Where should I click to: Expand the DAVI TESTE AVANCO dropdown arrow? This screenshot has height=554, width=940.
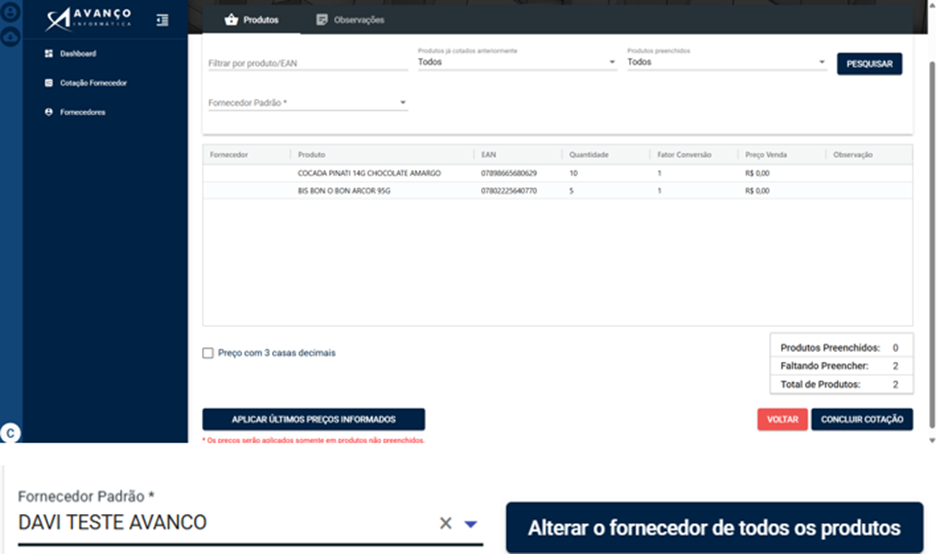tap(471, 524)
